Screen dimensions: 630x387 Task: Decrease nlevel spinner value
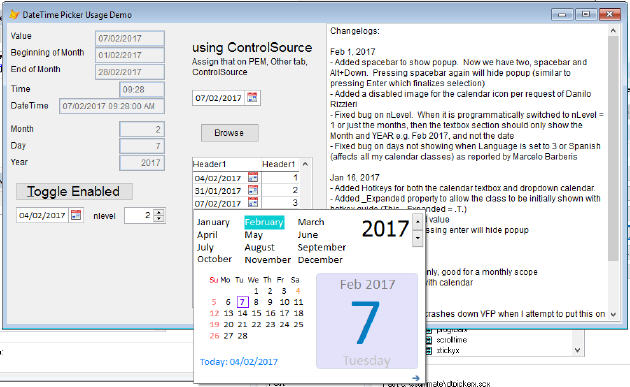click(x=159, y=219)
